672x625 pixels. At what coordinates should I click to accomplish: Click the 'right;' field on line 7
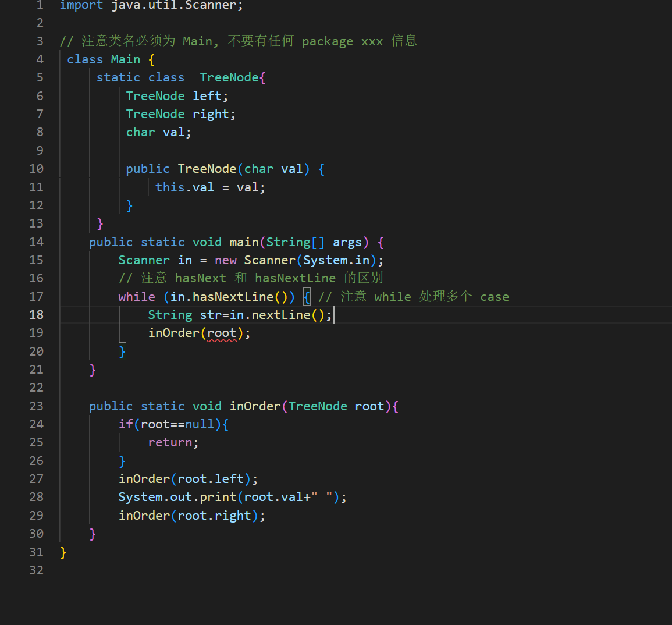[214, 115]
